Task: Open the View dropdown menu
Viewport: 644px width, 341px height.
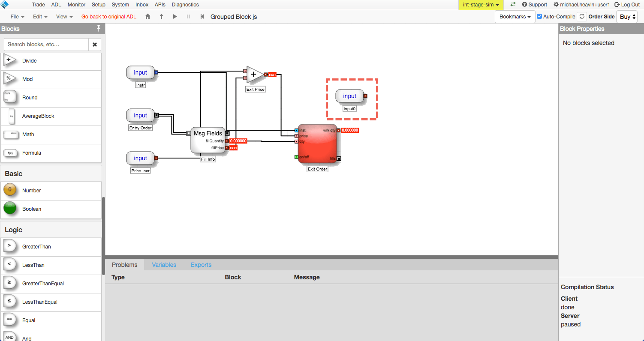Action: [64, 17]
